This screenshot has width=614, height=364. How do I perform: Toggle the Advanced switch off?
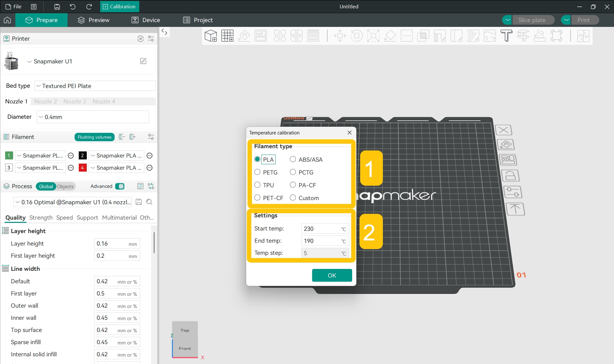coord(120,186)
